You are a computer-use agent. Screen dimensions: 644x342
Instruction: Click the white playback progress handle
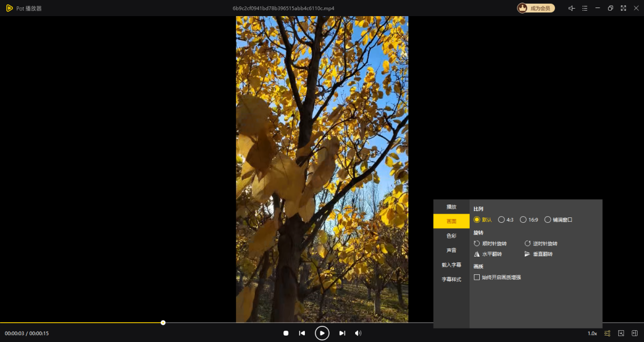[163, 323]
